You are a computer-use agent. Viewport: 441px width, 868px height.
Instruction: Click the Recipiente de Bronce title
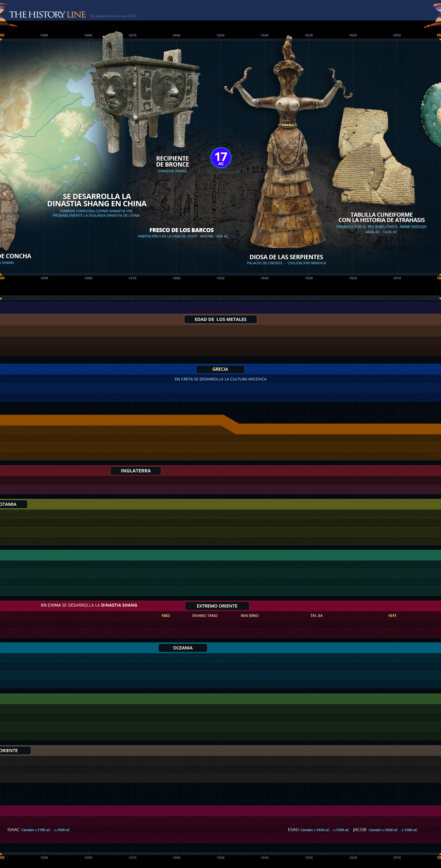[173, 161]
